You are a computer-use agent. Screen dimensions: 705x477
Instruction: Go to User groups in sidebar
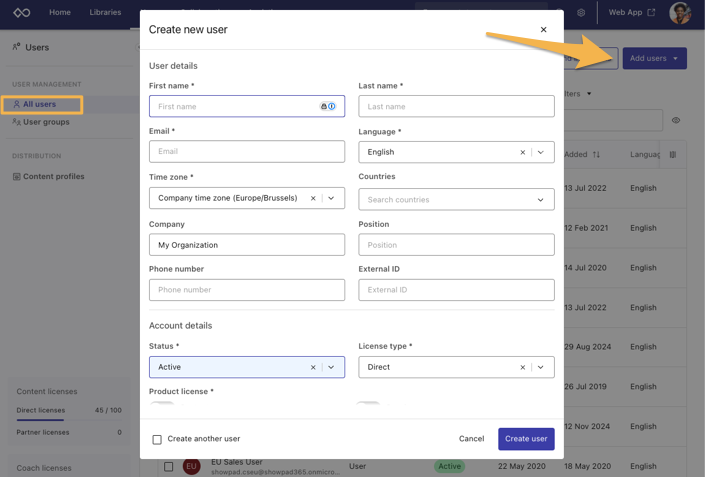pos(41,122)
